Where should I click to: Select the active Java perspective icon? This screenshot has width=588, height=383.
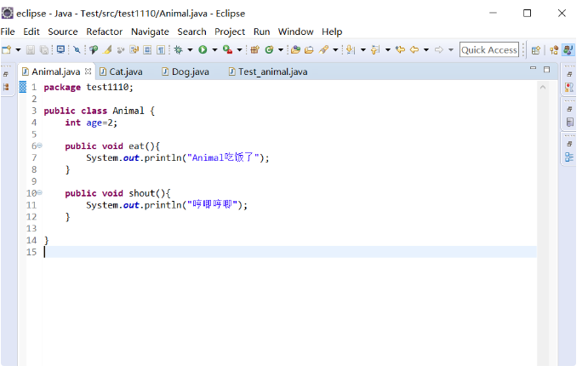pyautogui.click(x=568, y=50)
